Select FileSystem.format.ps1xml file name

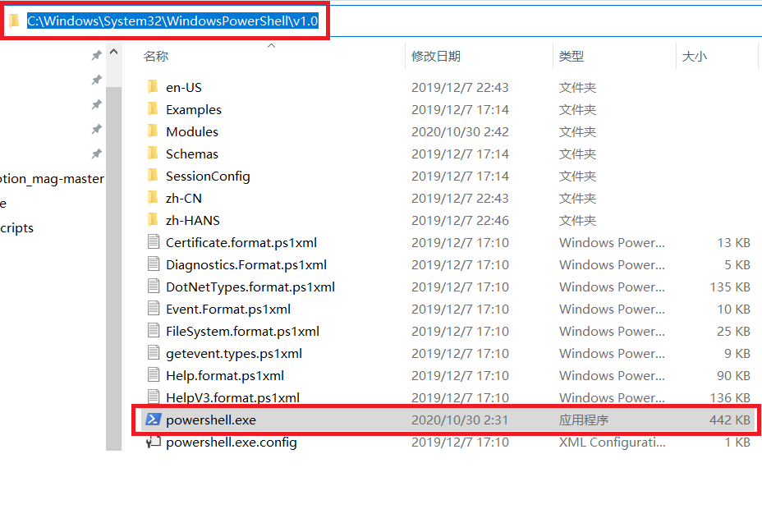point(242,332)
